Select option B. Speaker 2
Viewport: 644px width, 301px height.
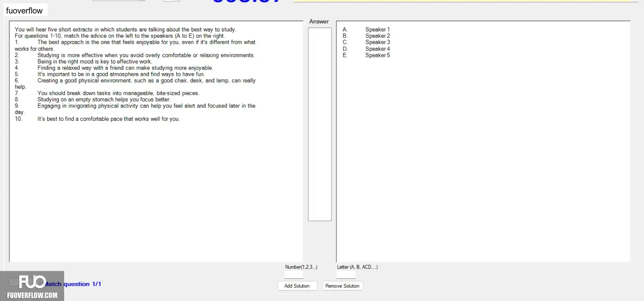366,36
